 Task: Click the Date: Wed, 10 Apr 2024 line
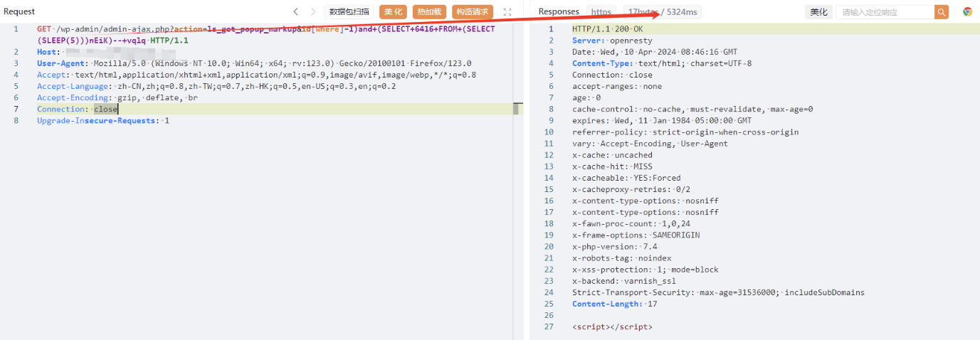(655, 52)
